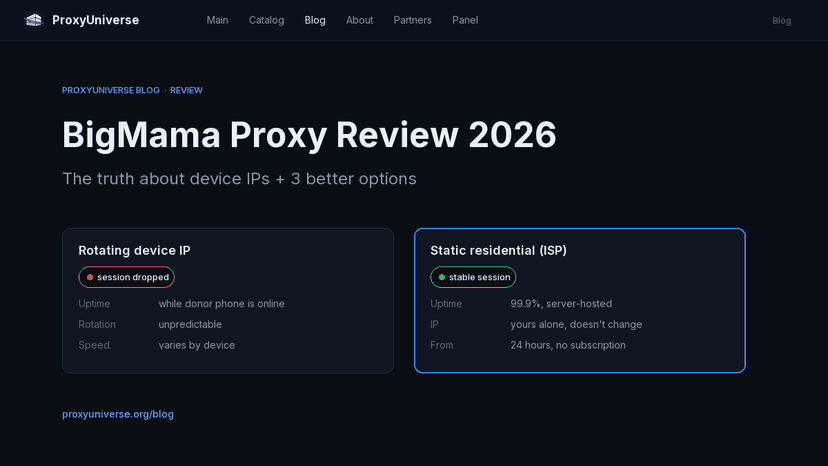Viewport: 828px width, 466px height.
Task: Click the Blog label at top right
Action: click(x=782, y=21)
